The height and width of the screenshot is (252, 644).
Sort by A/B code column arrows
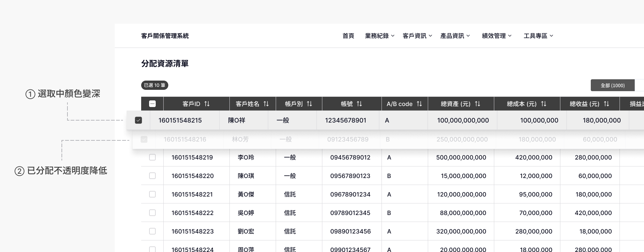point(419,104)
